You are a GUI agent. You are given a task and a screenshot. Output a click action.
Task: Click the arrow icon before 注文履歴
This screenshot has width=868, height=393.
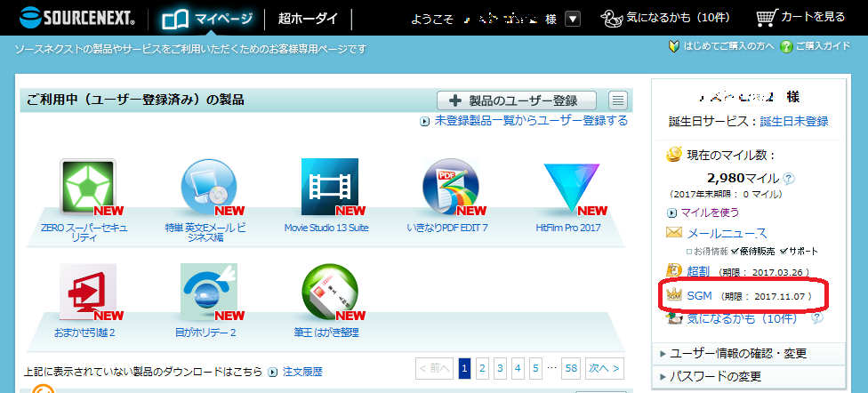tap(272, 372)
